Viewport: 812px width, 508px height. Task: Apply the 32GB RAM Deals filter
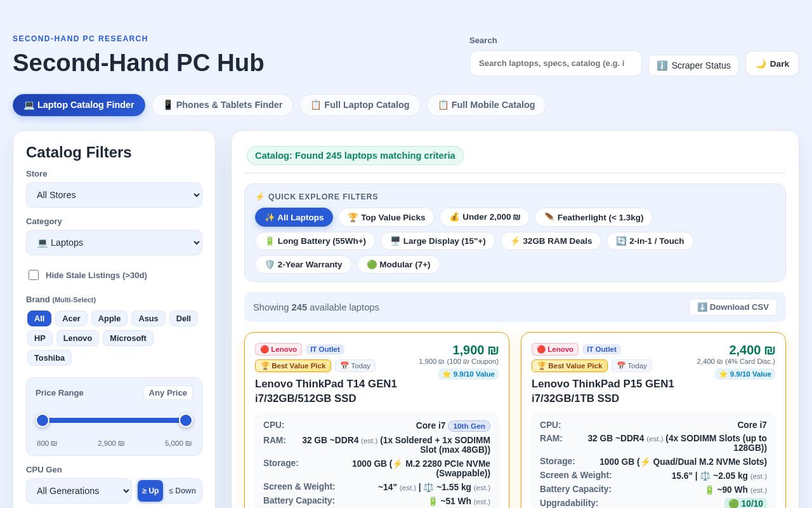(551, 241)
